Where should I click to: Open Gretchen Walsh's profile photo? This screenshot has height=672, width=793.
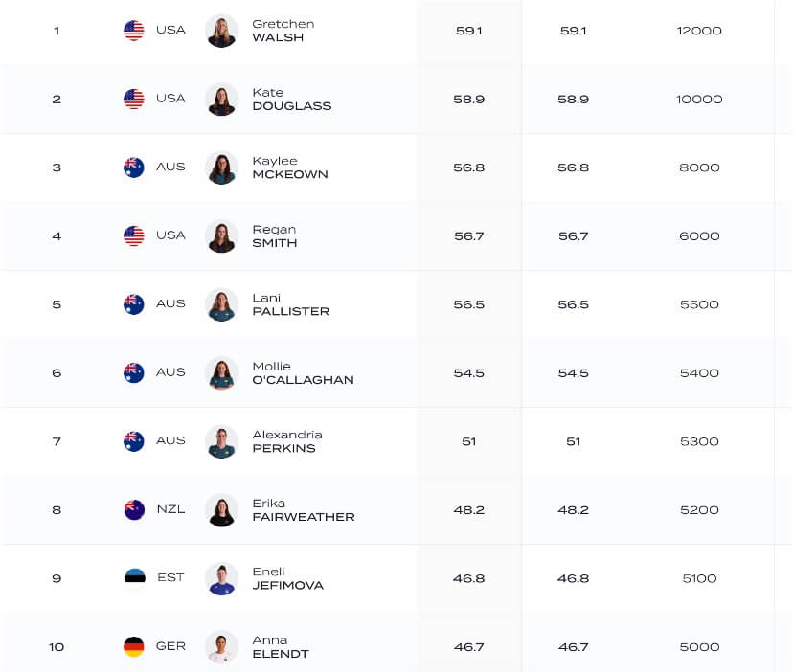coord(221,31)
